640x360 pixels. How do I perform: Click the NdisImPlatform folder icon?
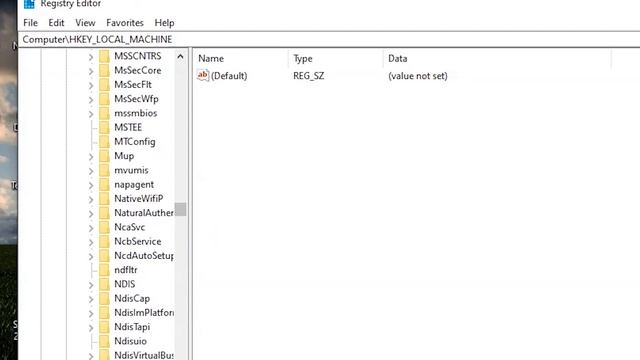[104, 313]
